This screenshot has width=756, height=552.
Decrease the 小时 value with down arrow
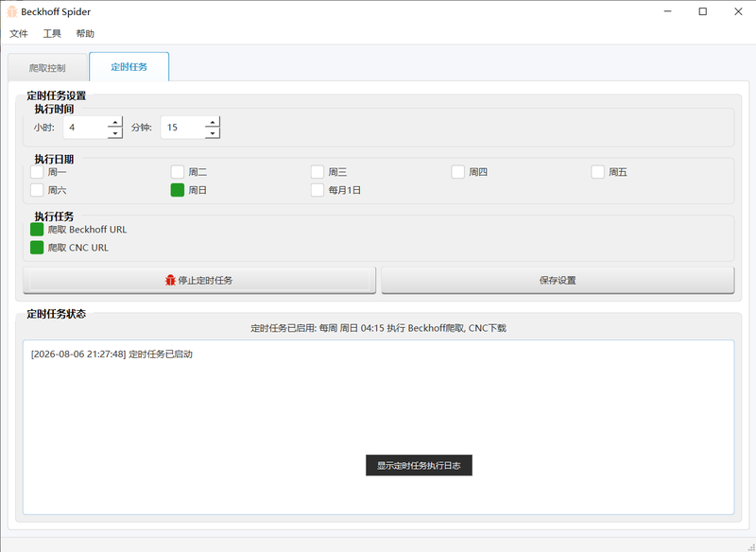114,133
